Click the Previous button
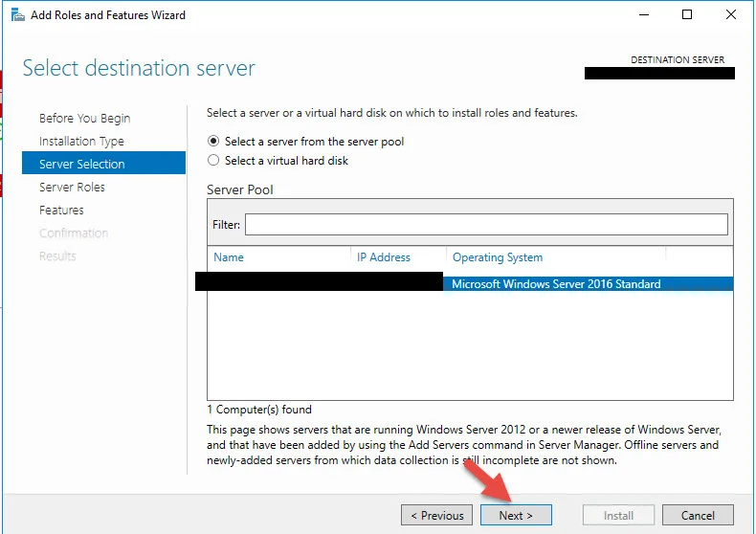The width and height of the screenshot is (756, 534). (436, 515)
